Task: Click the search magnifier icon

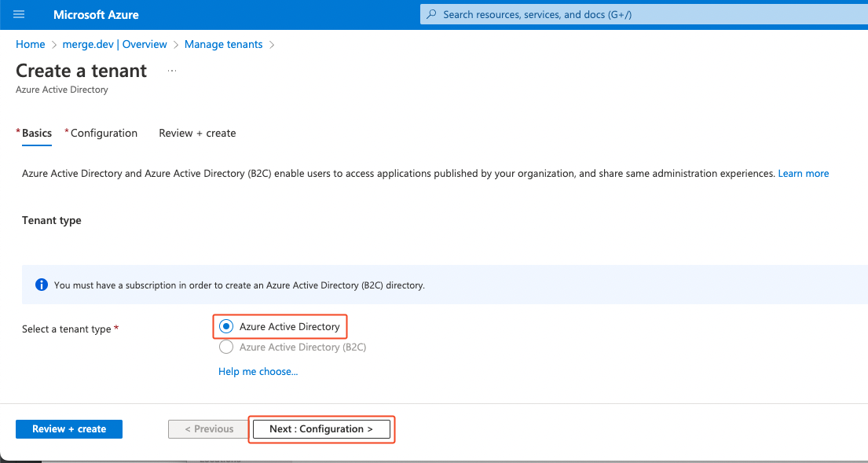Action: [431, 15]
